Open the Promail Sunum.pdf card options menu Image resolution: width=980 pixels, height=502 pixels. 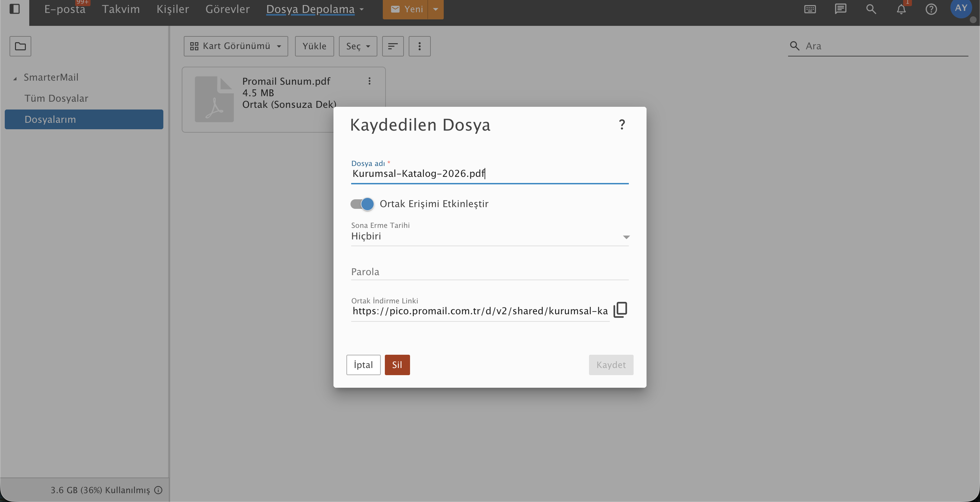coord(370,81)
